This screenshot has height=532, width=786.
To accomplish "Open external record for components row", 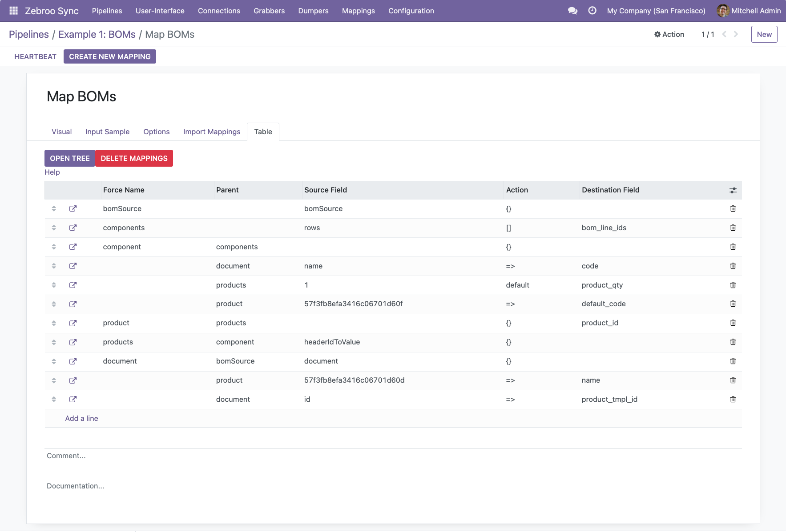I will 73,228.
